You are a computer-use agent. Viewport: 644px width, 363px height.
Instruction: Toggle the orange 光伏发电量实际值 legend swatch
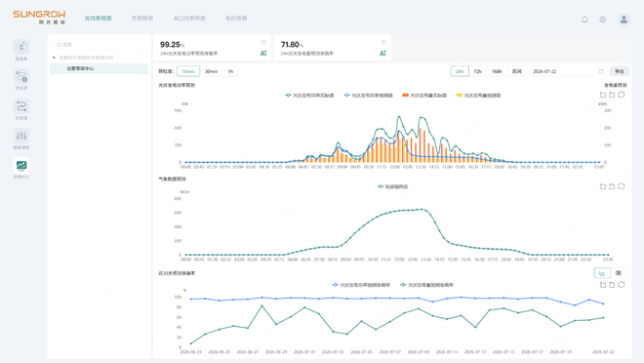(405, 96)
